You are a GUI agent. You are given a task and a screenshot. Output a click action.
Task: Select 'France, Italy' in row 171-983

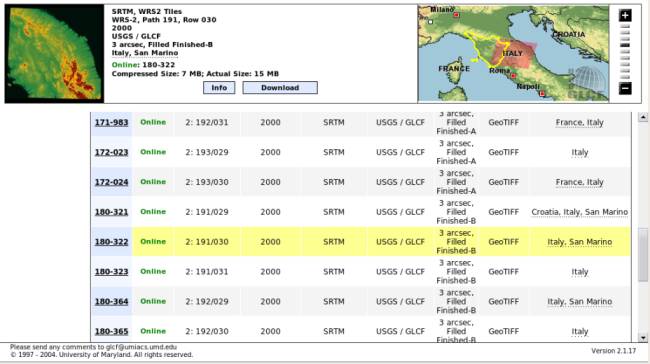[580, 122]
